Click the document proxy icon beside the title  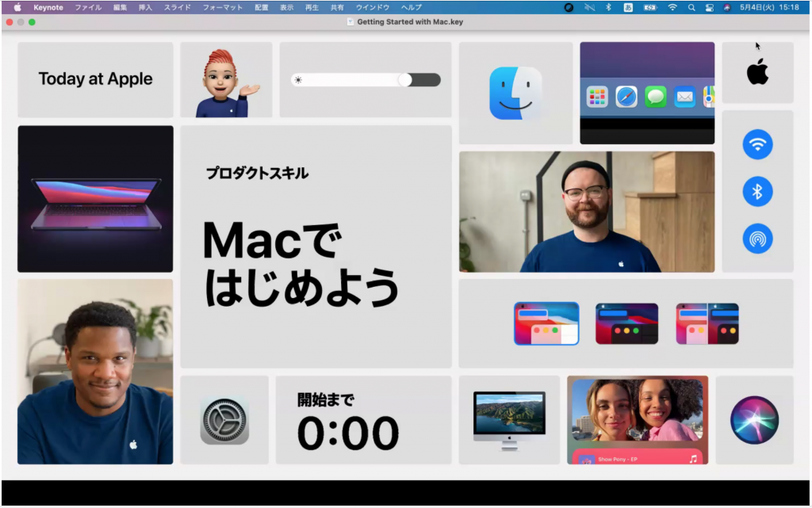[350, 21]
